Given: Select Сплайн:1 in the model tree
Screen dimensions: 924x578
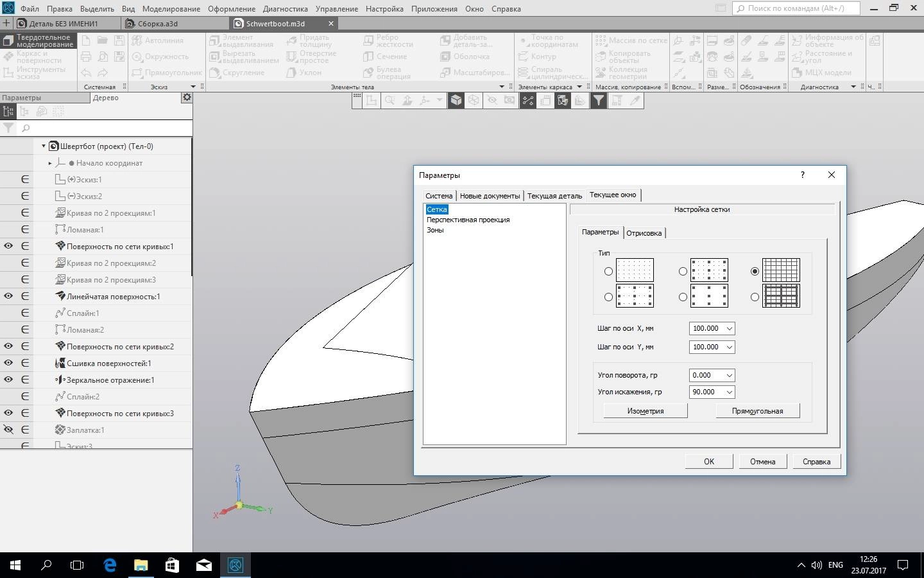Looking at the screenshot, I should pyautogui.click(x=83, y=313).
